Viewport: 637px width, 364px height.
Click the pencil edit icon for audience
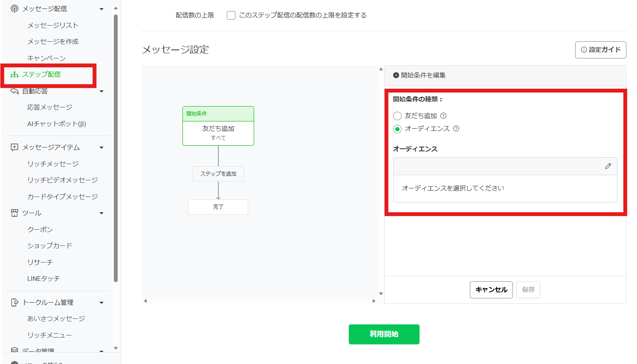tap(608, 166)
